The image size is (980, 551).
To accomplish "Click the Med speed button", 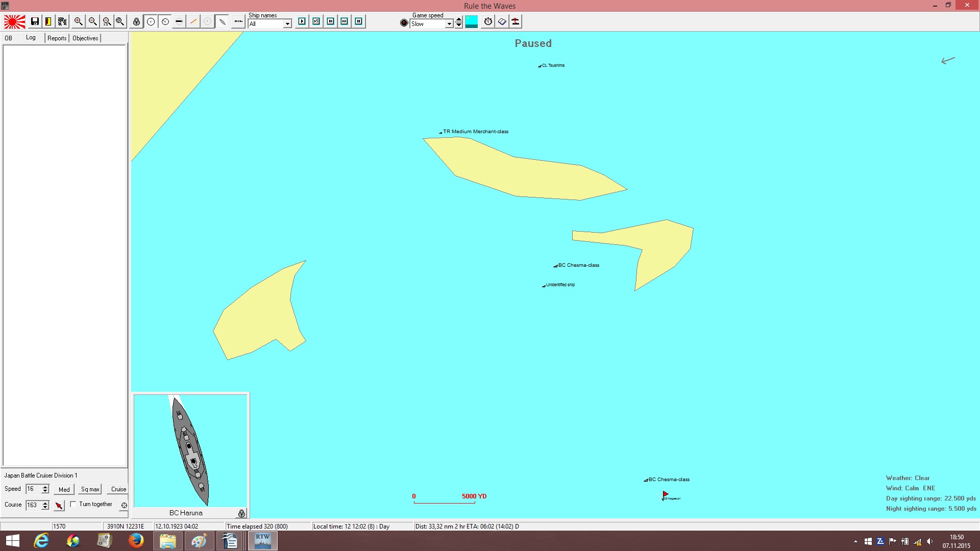I will (x=64, y=489).
